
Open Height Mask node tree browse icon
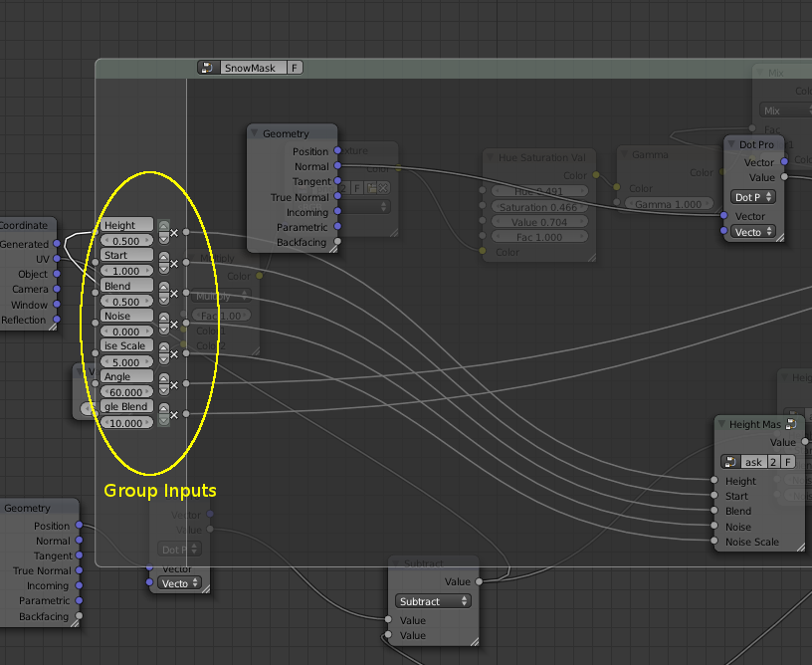[x=730, y=462]
